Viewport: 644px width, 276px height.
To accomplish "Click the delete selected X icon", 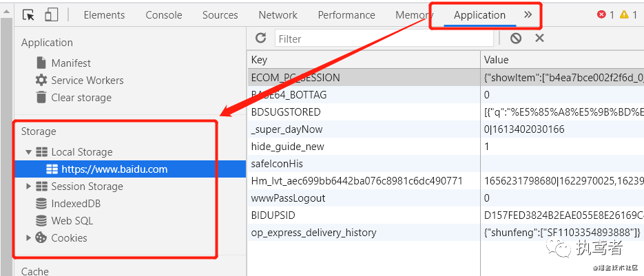I will [x=539, y=39].
